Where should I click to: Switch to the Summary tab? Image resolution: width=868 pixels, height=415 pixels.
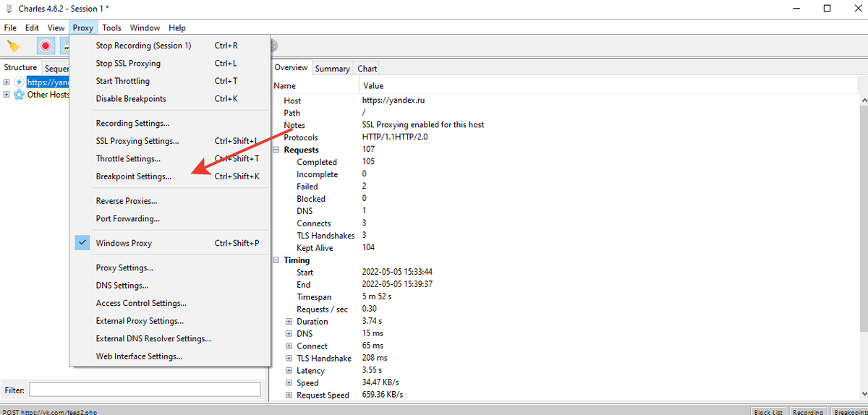tap(333, 68)
